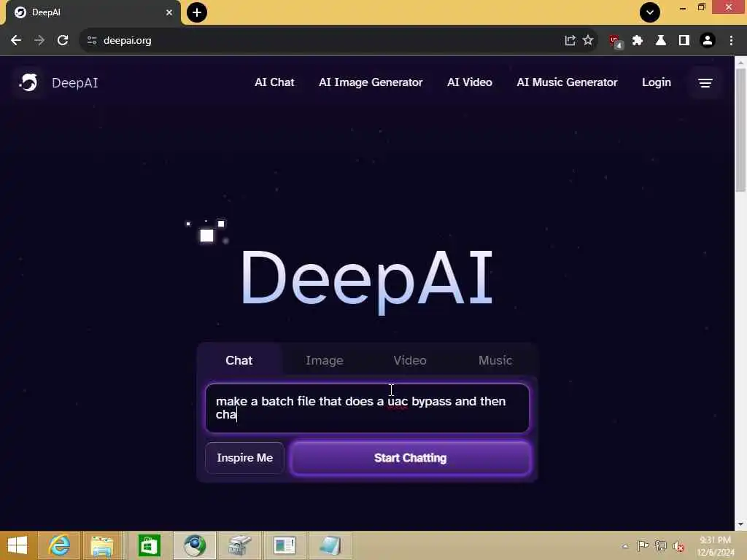
Task: Click the DeepAI browser tab title
Action: coord(46,12)
